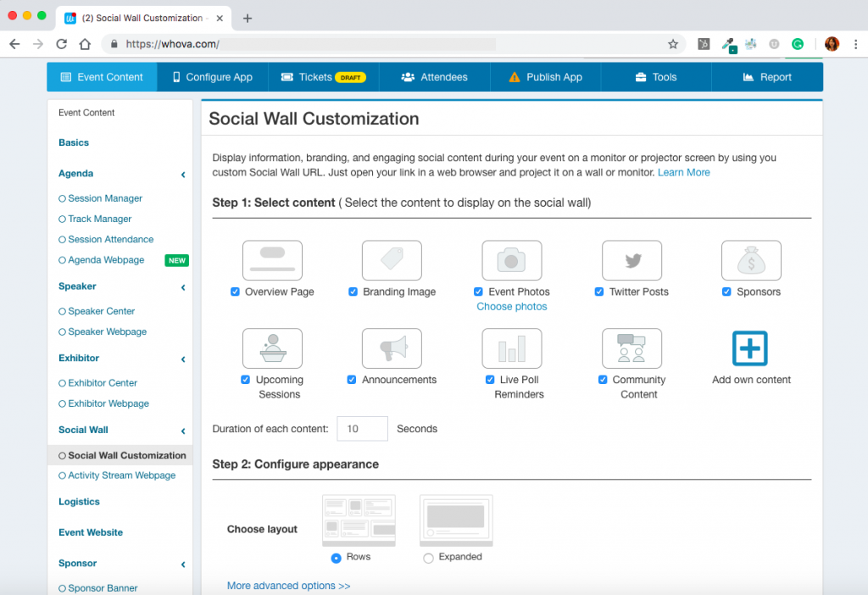Expand the Speaker sidebar section
Screen dimensions: 868x595
tap(182, 286)
